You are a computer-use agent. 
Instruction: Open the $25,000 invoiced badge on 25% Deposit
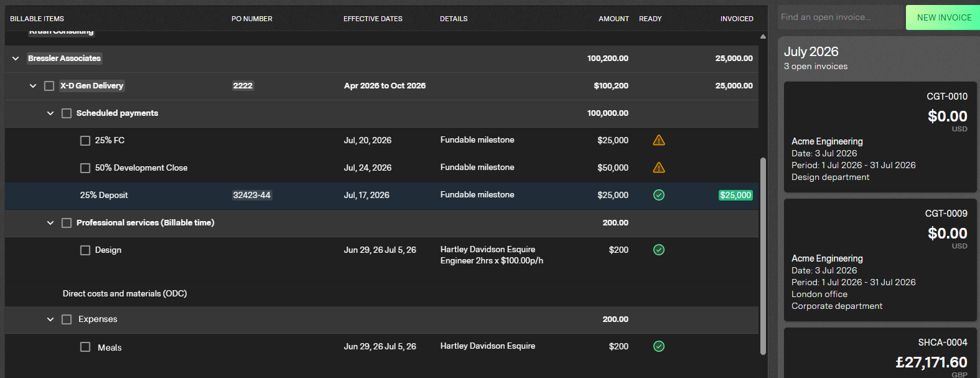pos(735,195)
